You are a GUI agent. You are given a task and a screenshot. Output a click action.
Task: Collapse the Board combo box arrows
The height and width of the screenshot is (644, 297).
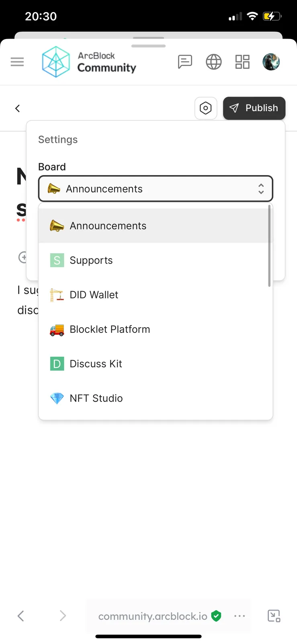coord(261,189)
